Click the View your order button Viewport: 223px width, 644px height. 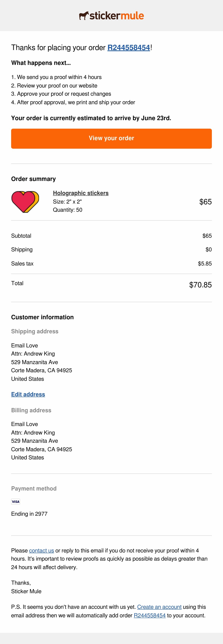click(x=111, y=138)
